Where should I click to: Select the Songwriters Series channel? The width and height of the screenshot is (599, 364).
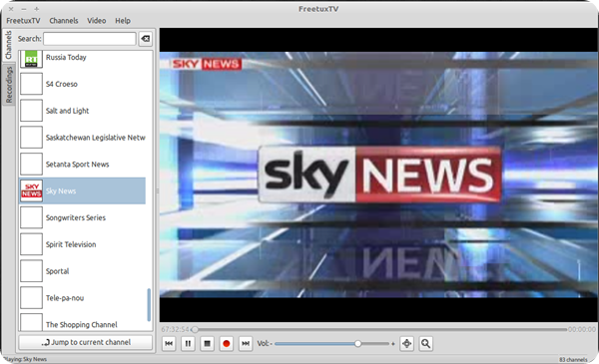[83, 217]
